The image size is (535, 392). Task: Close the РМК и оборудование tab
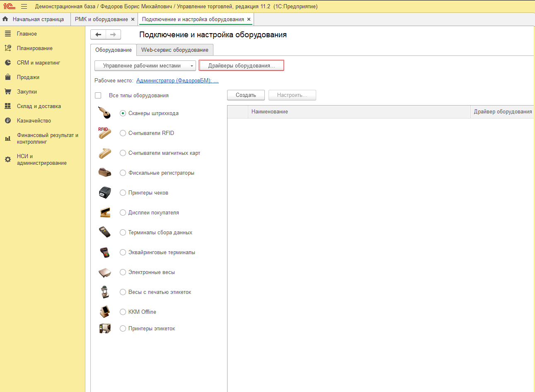(x=133, y=19)
